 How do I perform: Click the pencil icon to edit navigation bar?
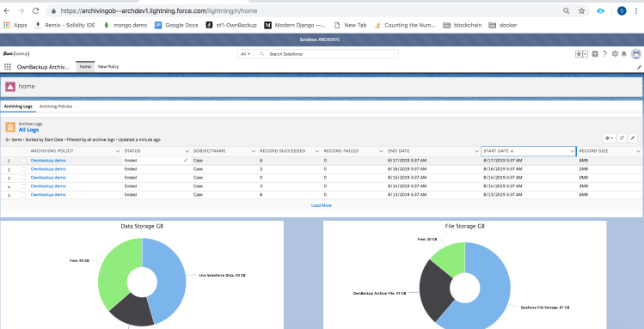639,67
